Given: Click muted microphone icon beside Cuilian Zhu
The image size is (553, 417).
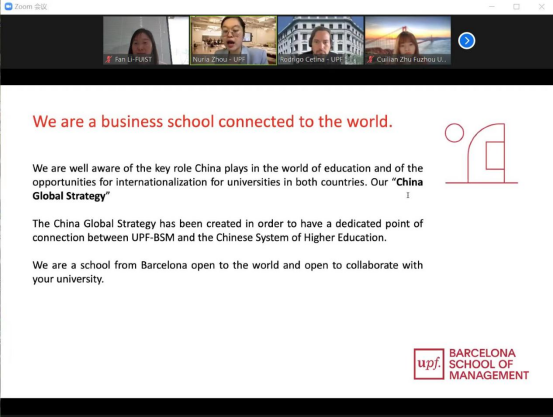Looking at the screenshot, I should [x=370, y=59].
